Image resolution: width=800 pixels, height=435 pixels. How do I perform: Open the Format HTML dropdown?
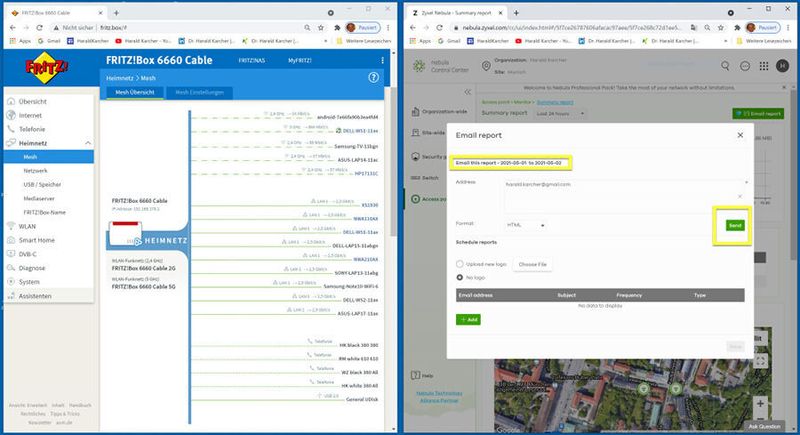526,225
